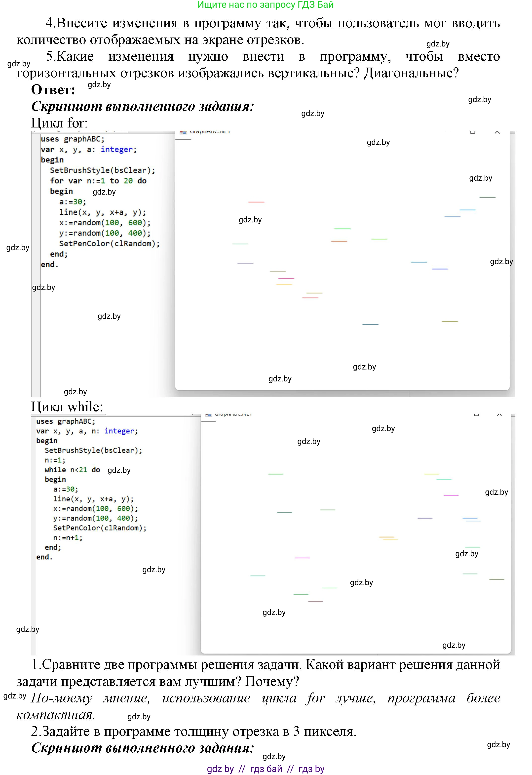
Task: Click the 'n:=n+1;' code line
Action: [x=68, y=537]
